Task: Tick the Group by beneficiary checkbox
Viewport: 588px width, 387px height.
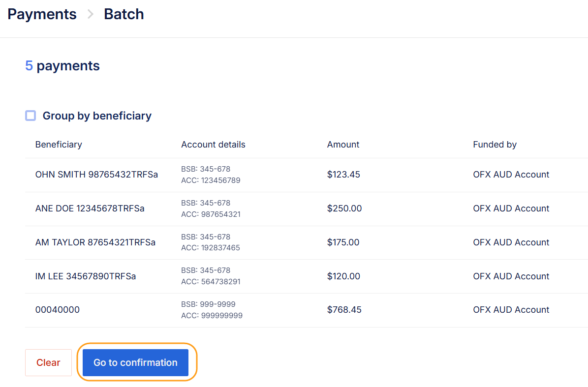Action: [x=31, y=116]
